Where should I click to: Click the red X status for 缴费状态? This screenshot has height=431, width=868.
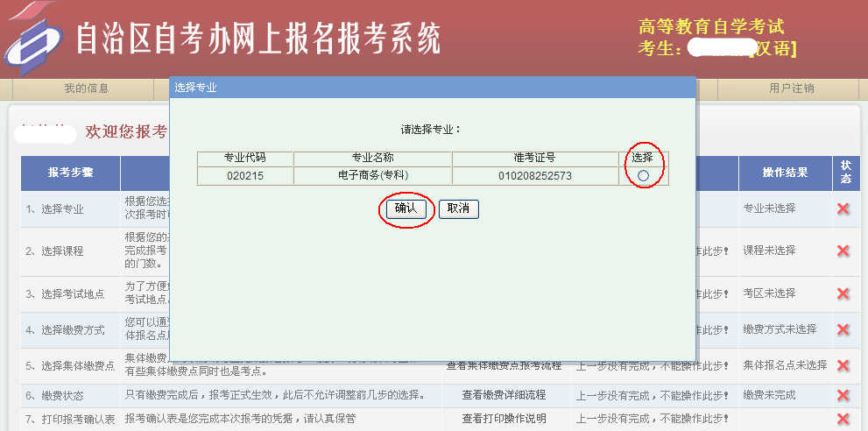[x=843, y=395]
